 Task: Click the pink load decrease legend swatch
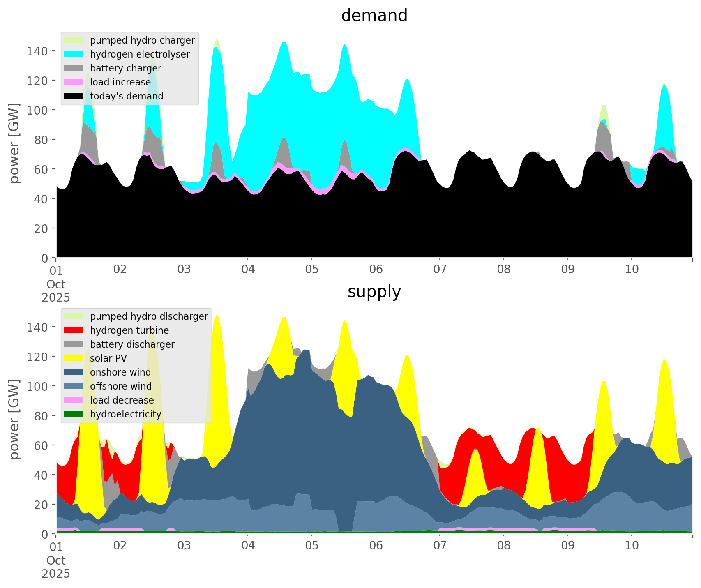pyautogui.click(x=74, y=400)
